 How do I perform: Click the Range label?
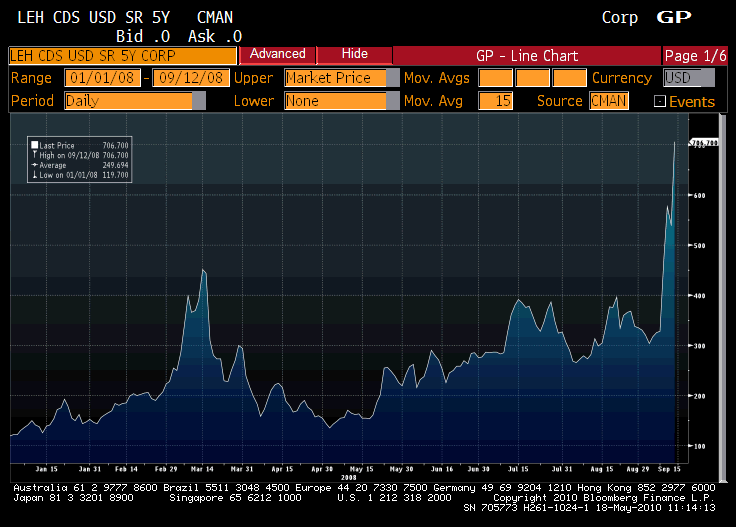(x=31, y=78)
